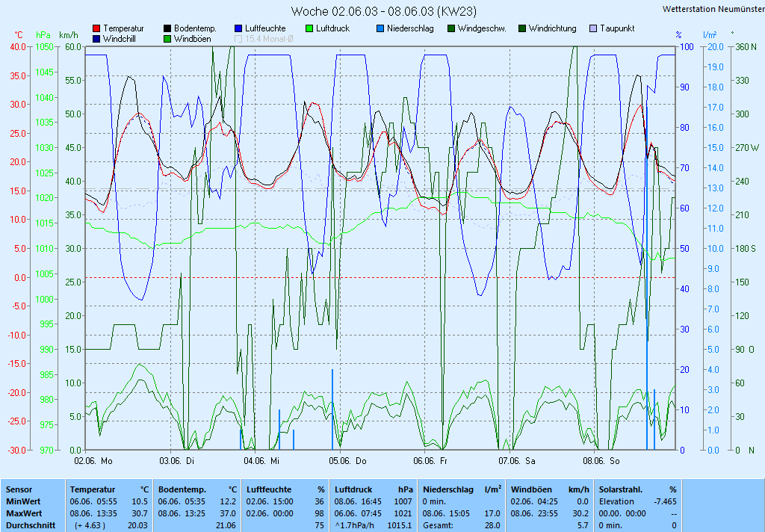
Task: Click the Windgeschw. legend swatch
Action: pyautogui.click(x=451, y=28)
